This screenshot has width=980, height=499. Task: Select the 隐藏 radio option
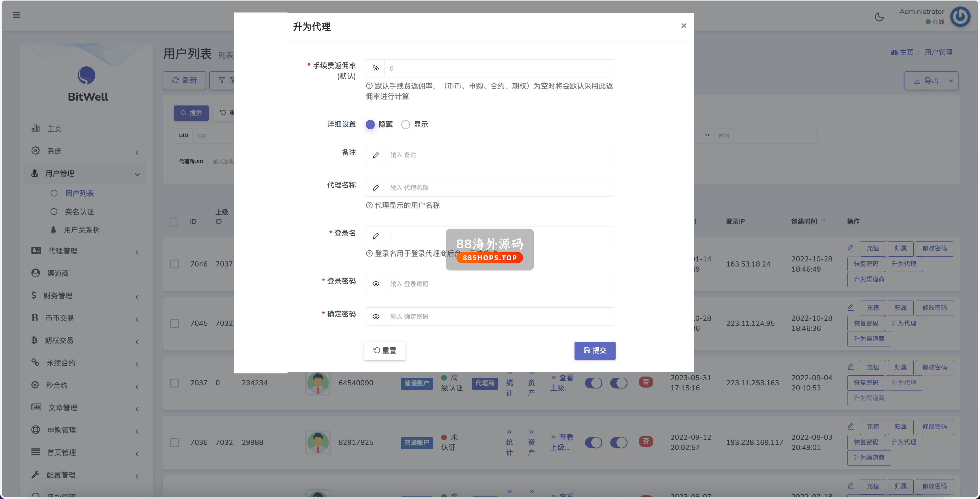coord(370,124)
